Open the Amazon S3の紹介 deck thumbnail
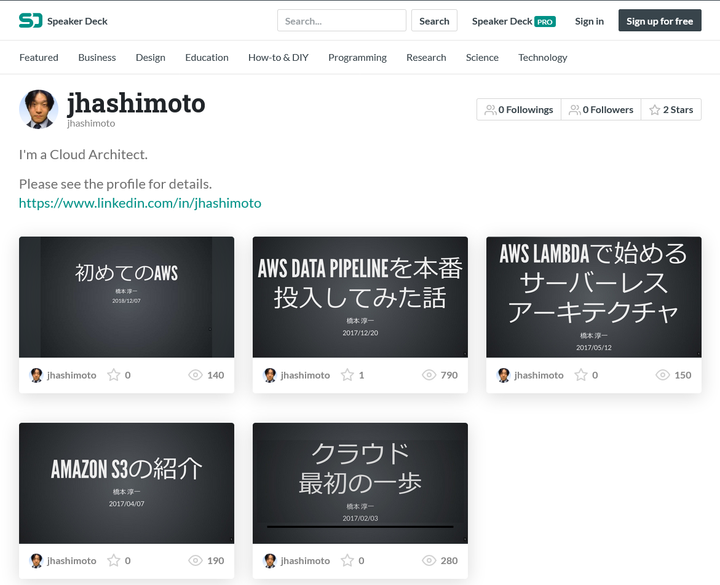The width and height of the screenshot is (720, 585). pyautogui.click(x=126, y=484)
